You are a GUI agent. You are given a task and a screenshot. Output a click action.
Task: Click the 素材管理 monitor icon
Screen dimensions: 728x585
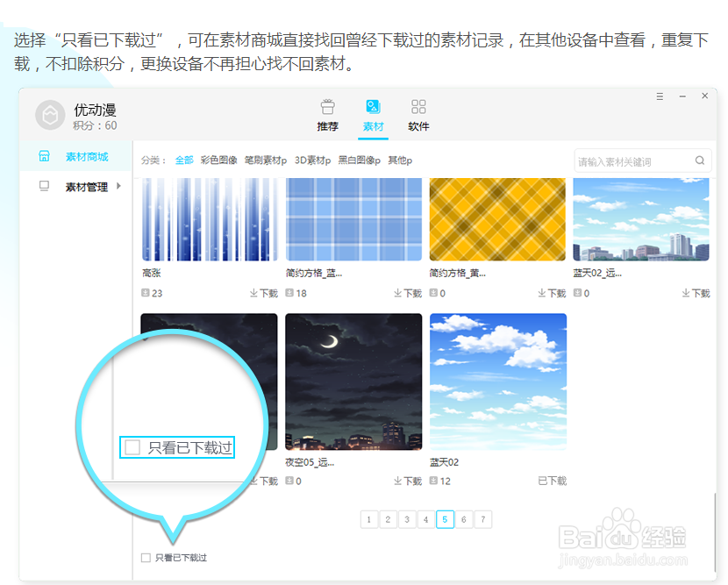pos(44,186)
